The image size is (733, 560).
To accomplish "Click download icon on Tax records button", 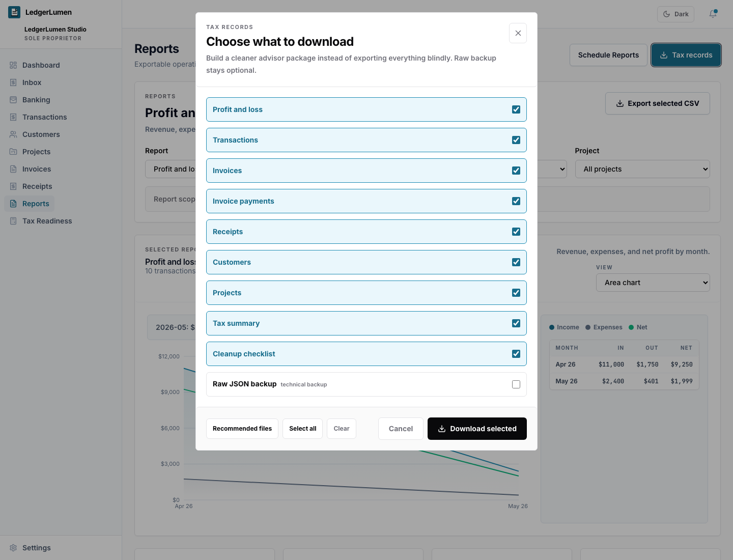I will 664,55.
